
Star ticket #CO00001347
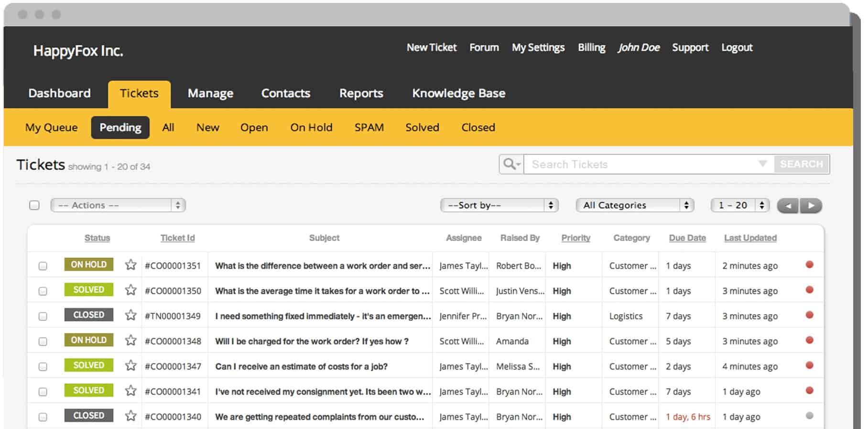130,365
